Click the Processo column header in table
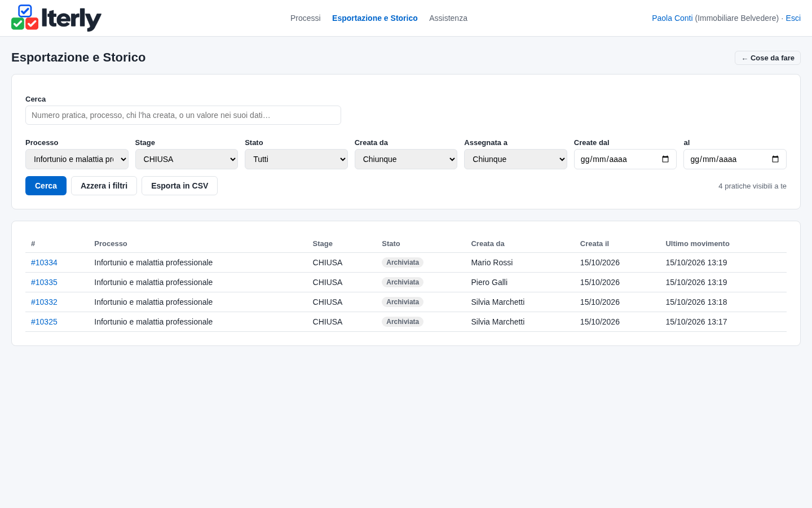 (x=111, y=244)
